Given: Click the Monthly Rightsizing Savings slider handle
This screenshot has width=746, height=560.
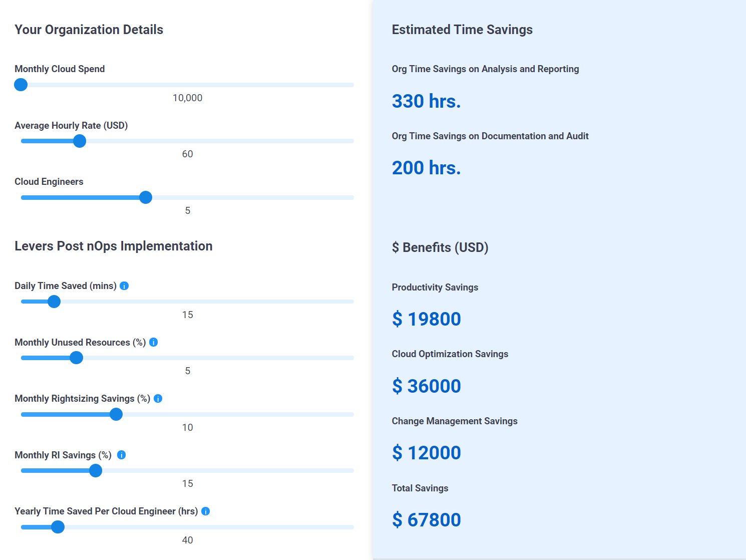Looking at the screenshot, I should coord(116,414).
